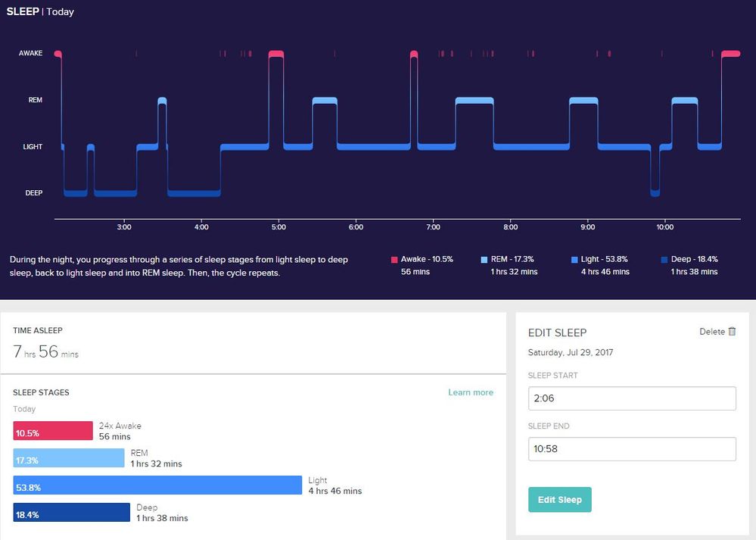The image size is (756, 540).
Task: Click the Edit Sleep button
Action: click(560, 499)
